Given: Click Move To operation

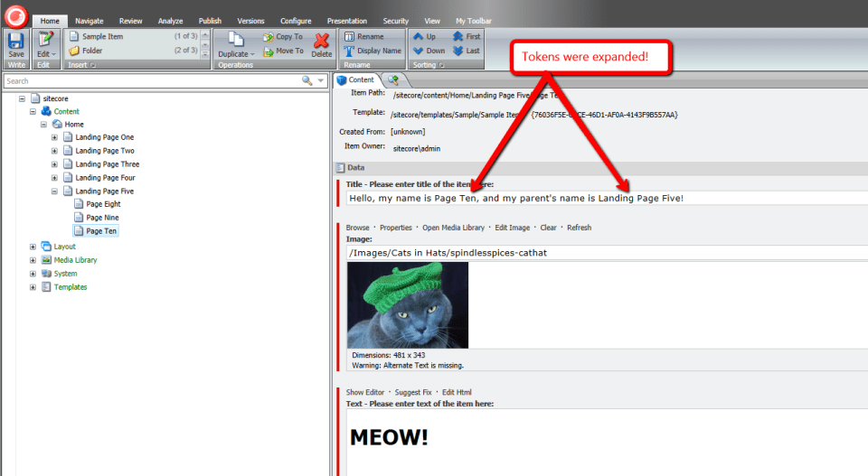Looking at the screenshot, I should point(283,51).
